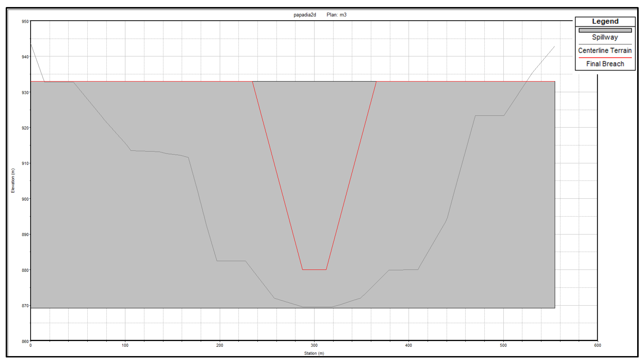The width and height of the screenshot is (644, 362).
Task: Click the red Final Breach legend line
Action: pyautogui.click(x=605, y=58)
